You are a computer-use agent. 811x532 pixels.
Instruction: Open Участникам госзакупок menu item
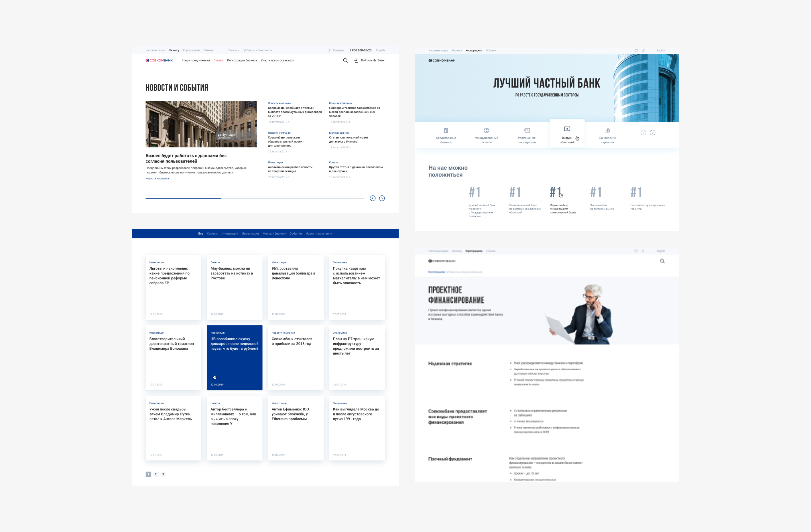[x=277, y=60]
